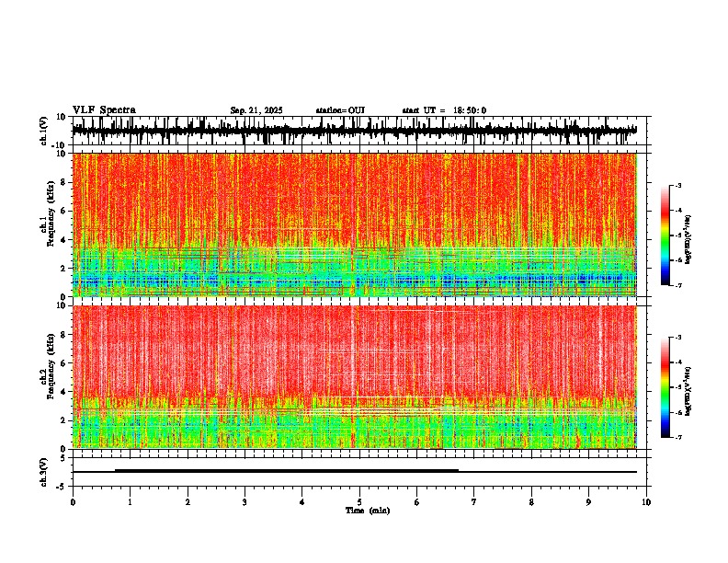Click the "station=OUI" header label
The image size is (728, 563).
point(340,110)
